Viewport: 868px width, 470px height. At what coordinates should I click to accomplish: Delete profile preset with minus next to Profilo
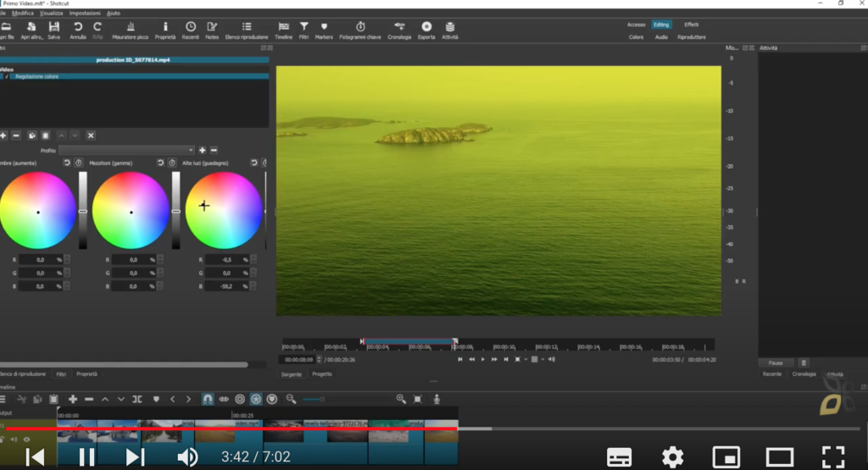tap(214, 150)
